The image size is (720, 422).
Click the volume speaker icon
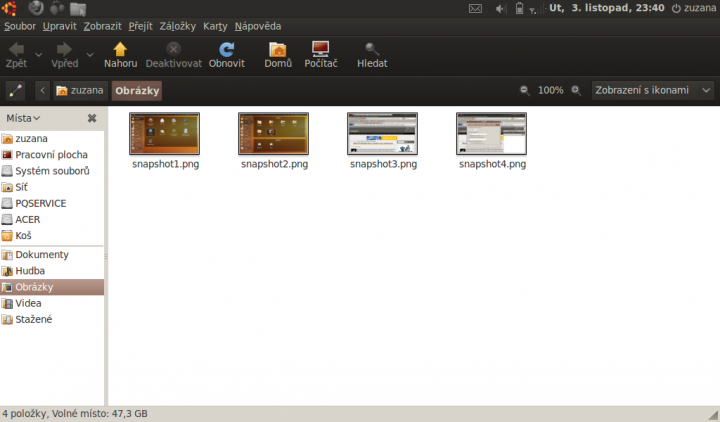pos(500,8)
